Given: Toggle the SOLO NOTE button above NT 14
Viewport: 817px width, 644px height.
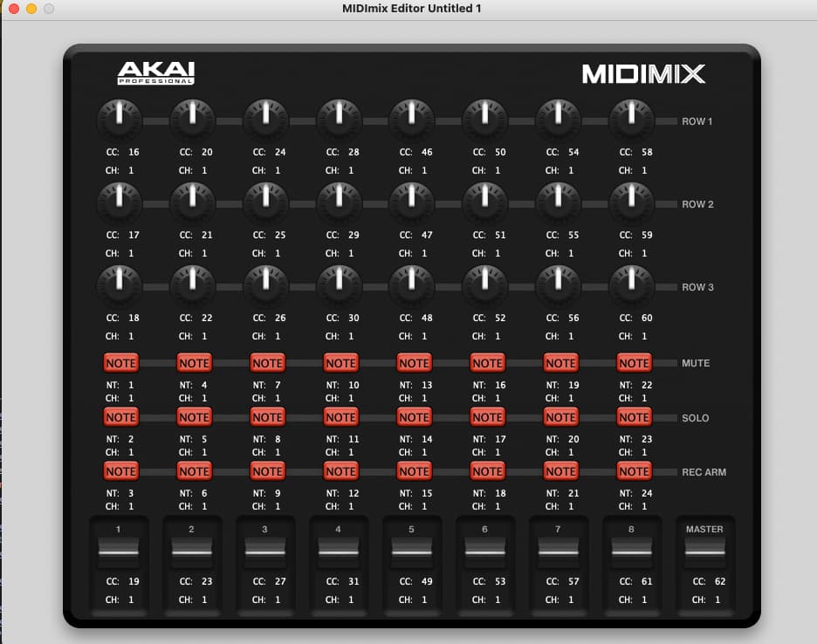Looking at the screenshot, I should 415,417.
